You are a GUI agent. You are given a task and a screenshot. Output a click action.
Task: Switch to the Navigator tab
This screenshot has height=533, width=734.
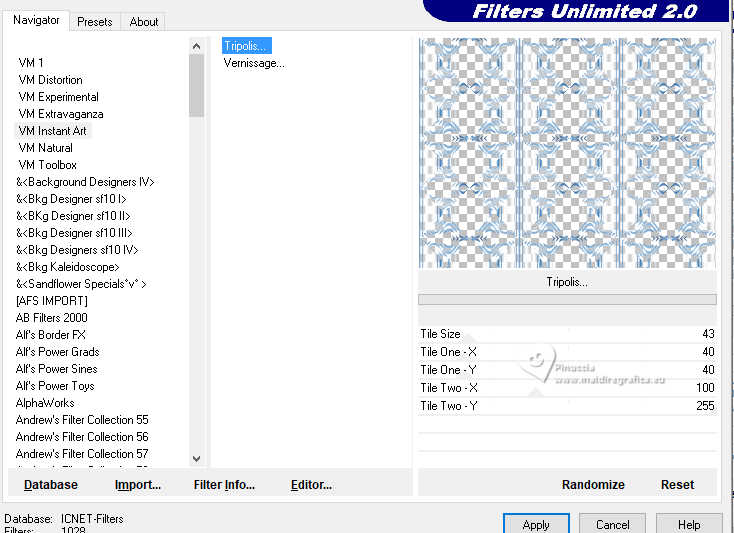(x=37, y=21)
